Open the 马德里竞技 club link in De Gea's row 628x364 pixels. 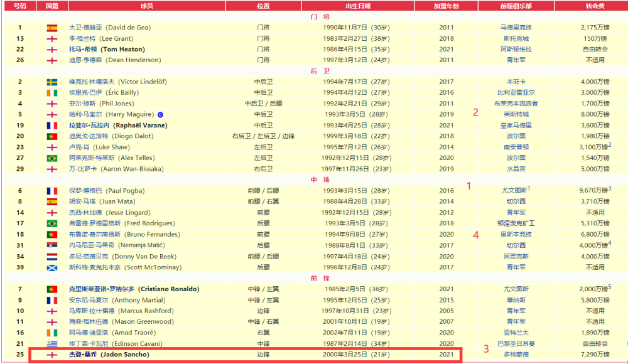(x=516, y=28)
